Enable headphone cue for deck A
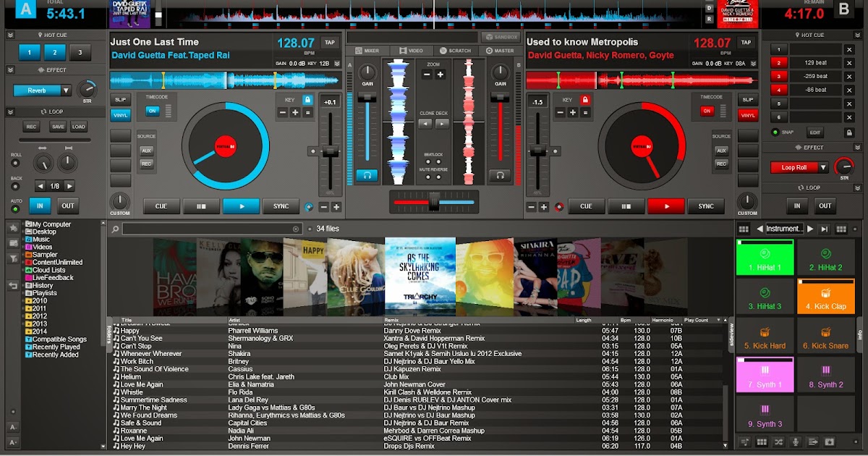Viewport: 868px width, 456px height. [x=367, y=175]
